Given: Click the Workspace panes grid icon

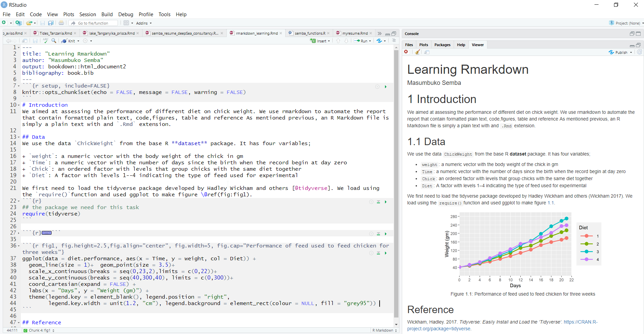Looking at the screenshot, I should click(126, 23).
